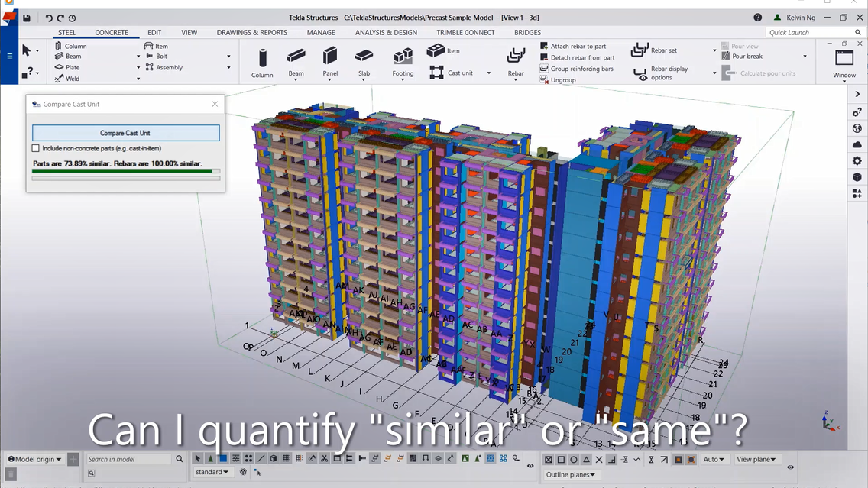Open DRAWINGS & REPORTS tab
The height and width of the screenshot is (488, 868).
[252, 33]
